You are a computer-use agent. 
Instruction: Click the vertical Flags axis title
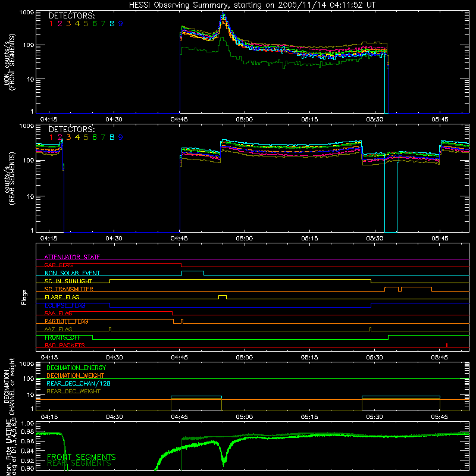pos(24,297)
